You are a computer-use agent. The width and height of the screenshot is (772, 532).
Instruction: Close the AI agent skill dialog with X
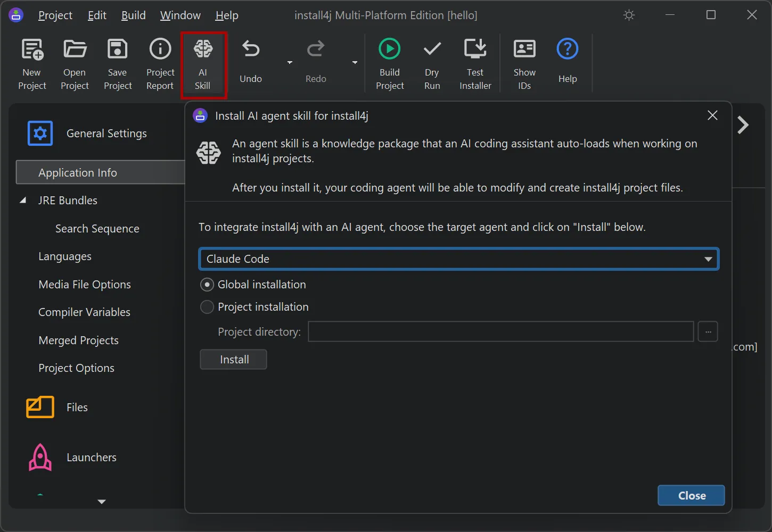tap(712, 115)
